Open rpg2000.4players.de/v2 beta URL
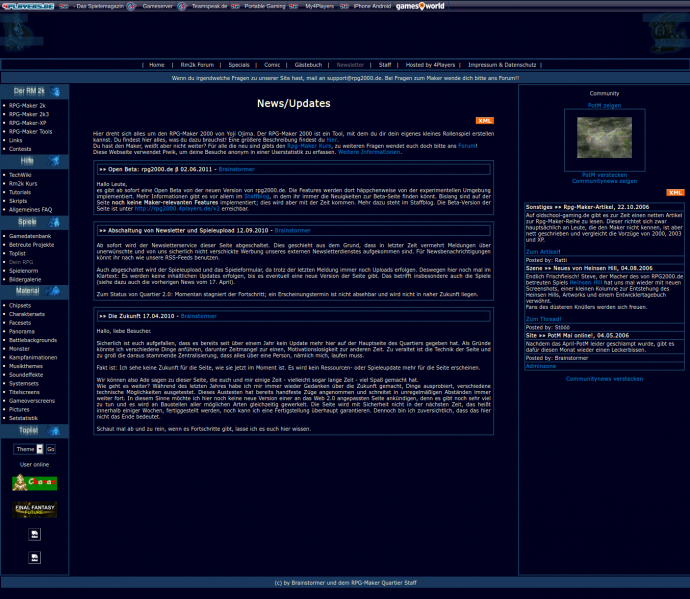Image resolution: width=690 pixels, height=599 pixels. click(x=177, y=209)
